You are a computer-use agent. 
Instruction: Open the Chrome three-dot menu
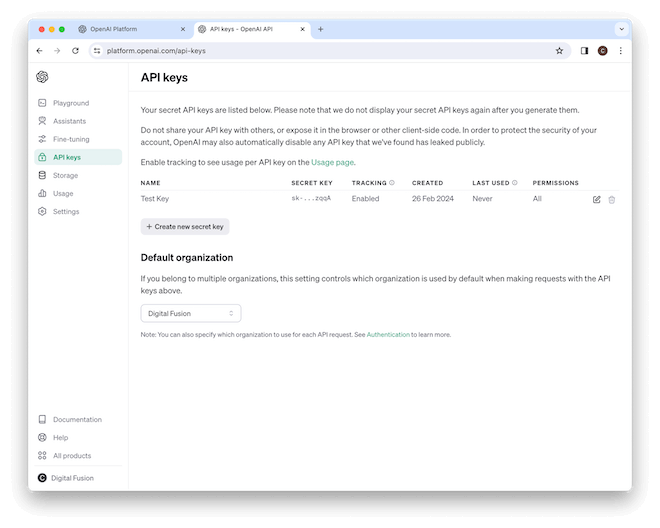620,51
